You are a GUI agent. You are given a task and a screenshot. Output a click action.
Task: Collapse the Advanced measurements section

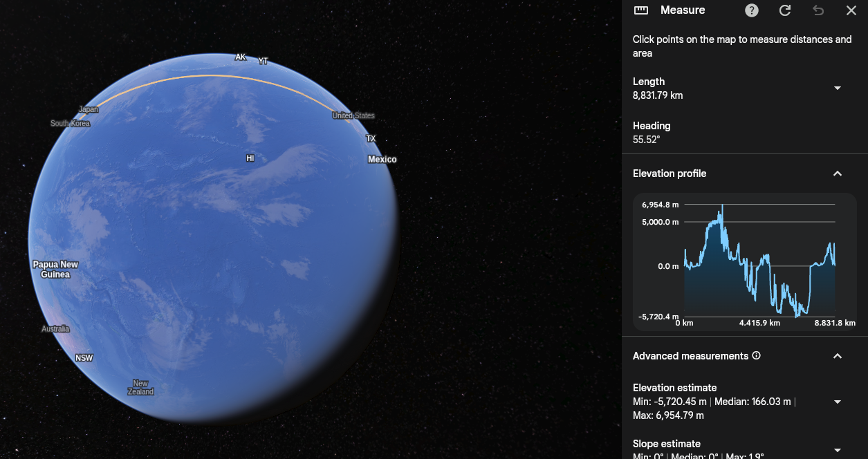pyautogui.click(x=838, y=356)
